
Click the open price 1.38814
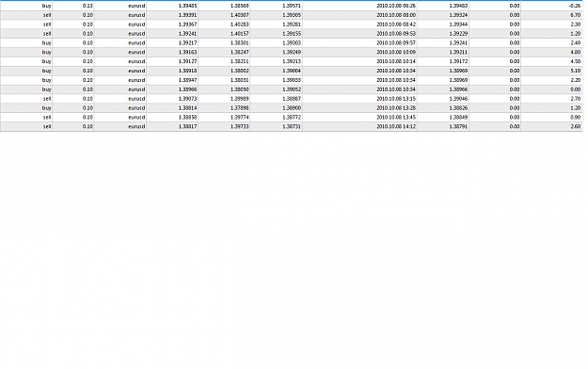187,107
